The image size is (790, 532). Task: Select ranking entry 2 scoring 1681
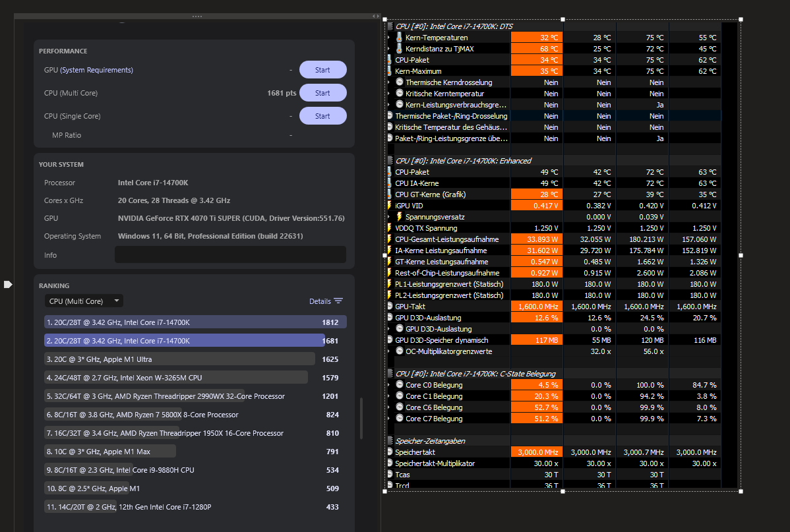[195, 341]
